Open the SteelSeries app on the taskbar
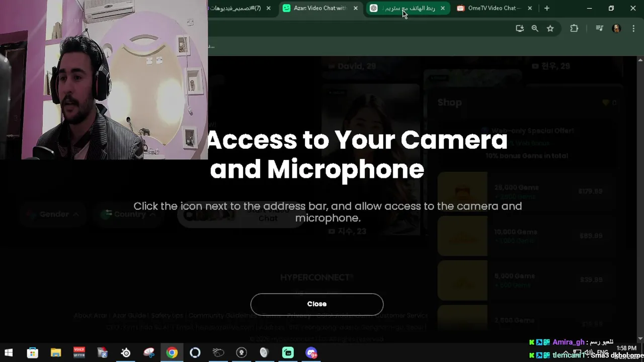 pos(125,353)
